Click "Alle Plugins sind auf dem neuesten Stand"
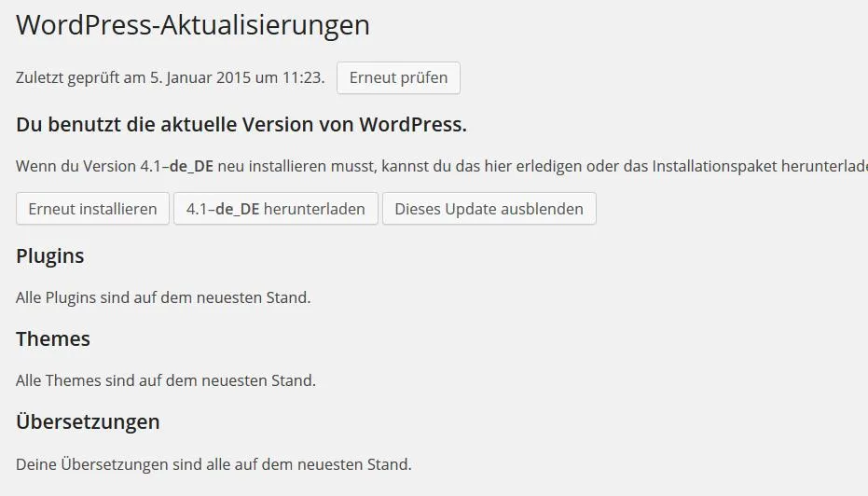 click(163, 297)
